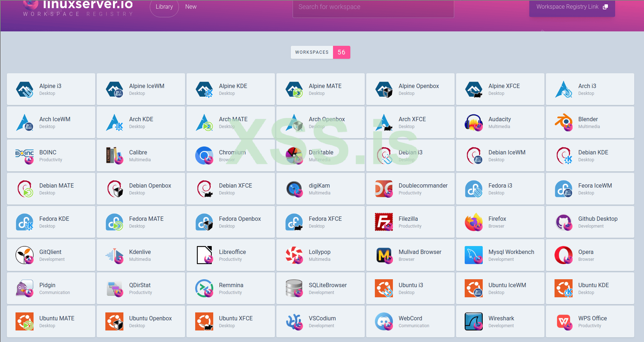The height and width of the screenshot is (342, 644).
Task: Click the Debian KDE icon
Action: coord(564,156)
